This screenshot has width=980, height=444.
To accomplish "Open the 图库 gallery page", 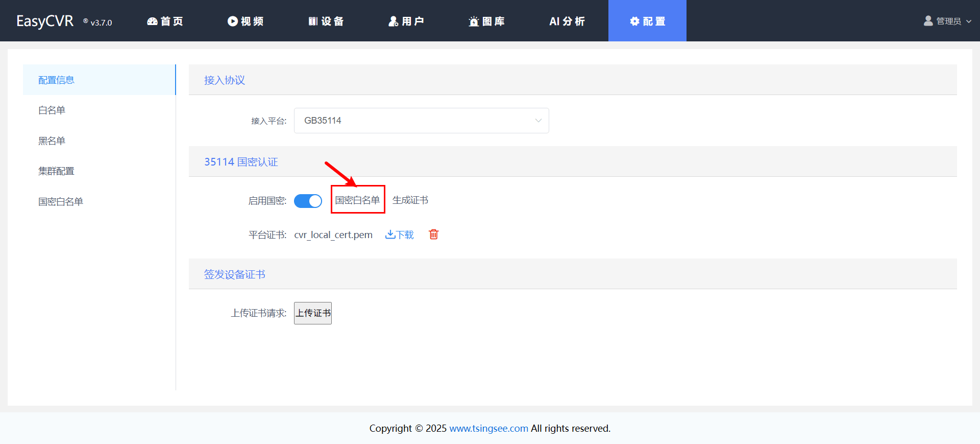I will click(x=487, y=21).
